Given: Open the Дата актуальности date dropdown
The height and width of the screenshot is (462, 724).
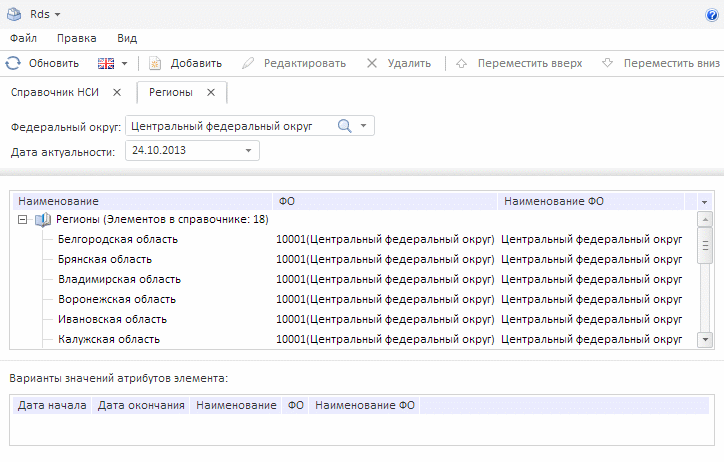Looking at the screenshot, I should click(248, 150).
